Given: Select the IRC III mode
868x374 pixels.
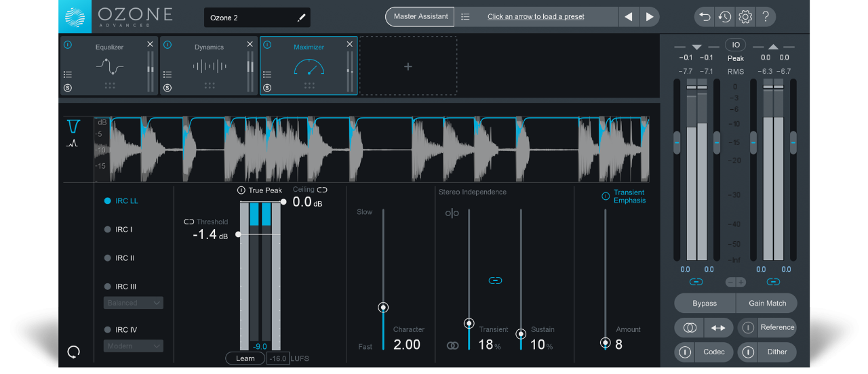Looking at the screenshot, I should pyautogui.click(x=121, y=287).
